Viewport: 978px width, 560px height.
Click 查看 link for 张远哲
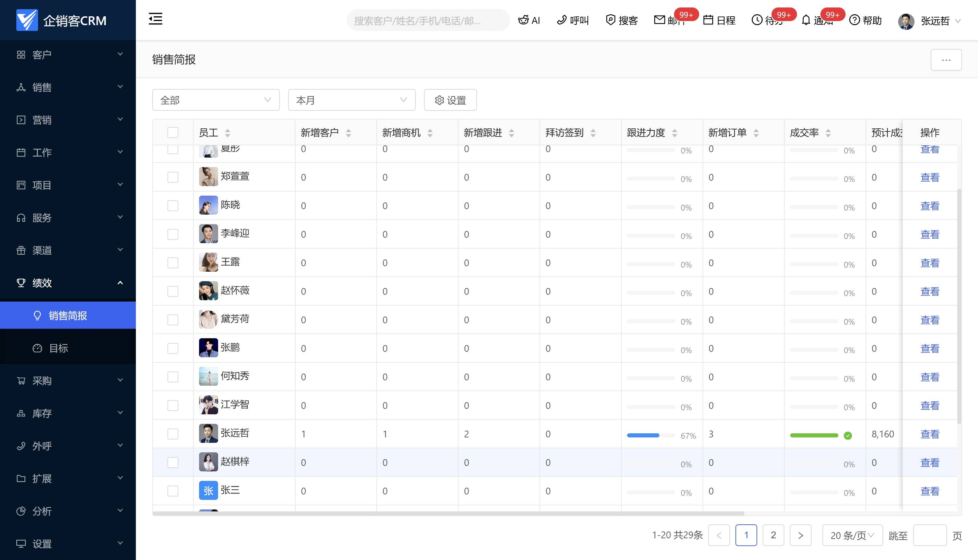click(x=929, y=434)
